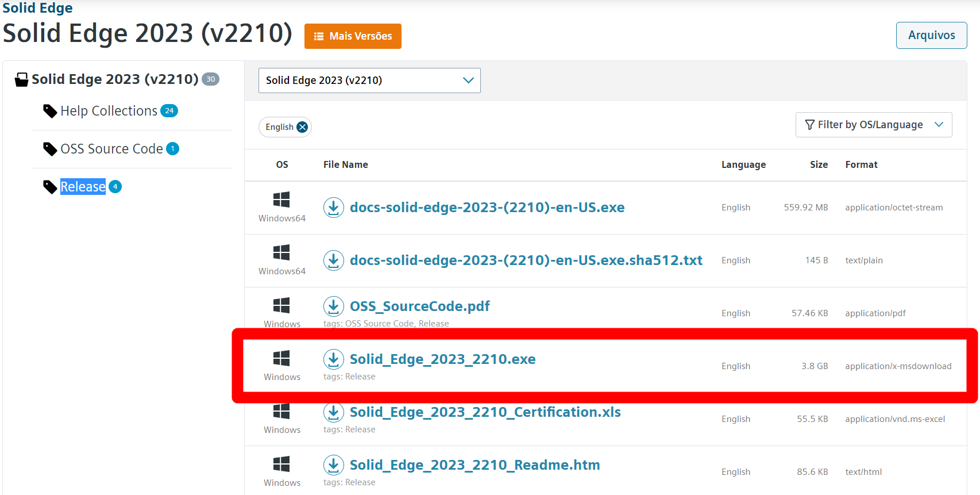Click the Language column header
This screenshot has height=495, width=980.
744,165
